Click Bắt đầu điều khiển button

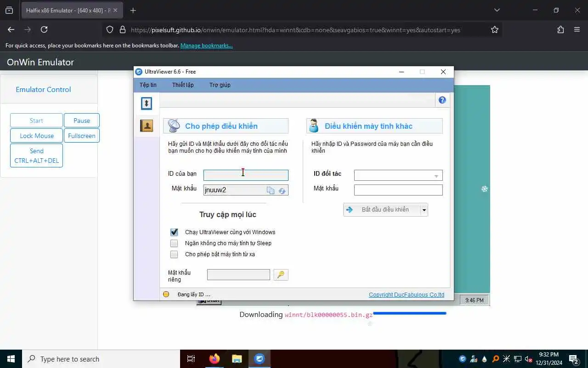click(382, 210)
